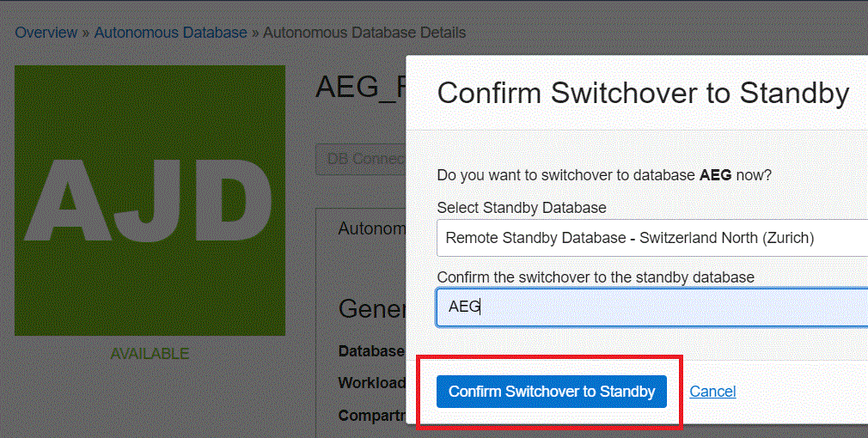The width and height of the screenshot is (868, 438).
Task: Click the Confirm the switchover label text
Action: pos(596,277)
